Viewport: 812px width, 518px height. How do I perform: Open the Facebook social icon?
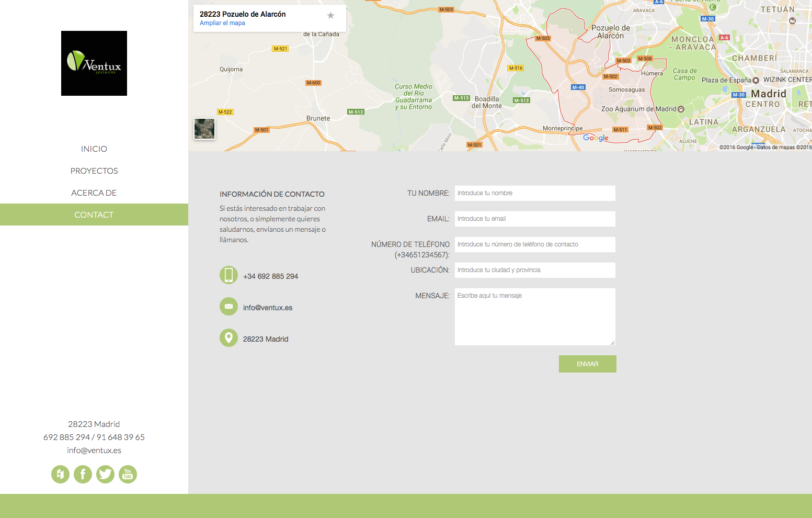pos(83,474)
